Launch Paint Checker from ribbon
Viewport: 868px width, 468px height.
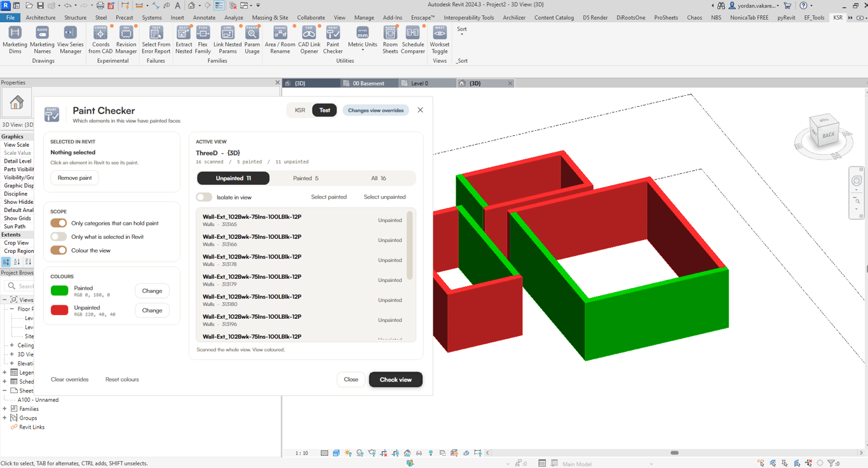333,40
